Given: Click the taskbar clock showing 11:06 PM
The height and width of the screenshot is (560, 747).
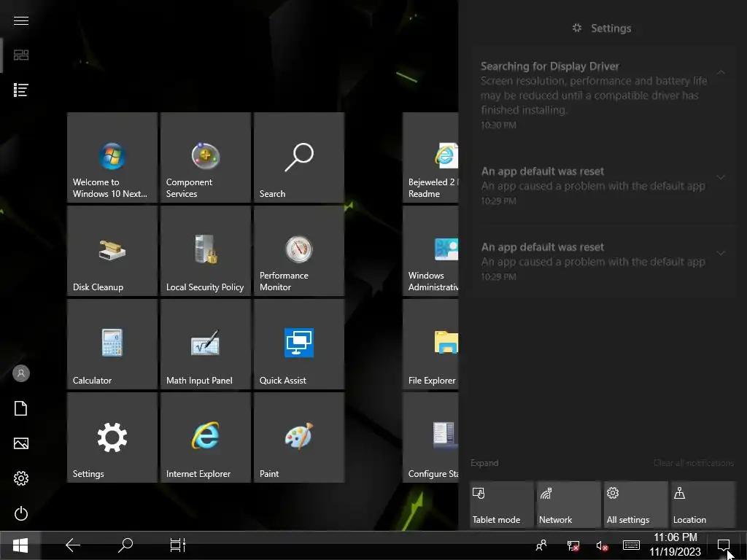Looking at the screenshot, I should point(675,545).
